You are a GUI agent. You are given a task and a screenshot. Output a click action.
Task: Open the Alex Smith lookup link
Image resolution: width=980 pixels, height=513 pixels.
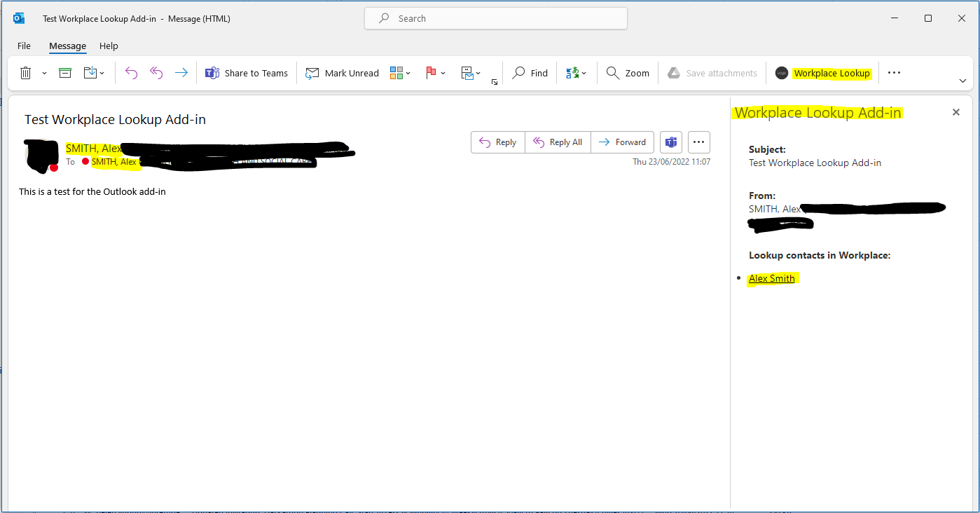pos(771,278)
